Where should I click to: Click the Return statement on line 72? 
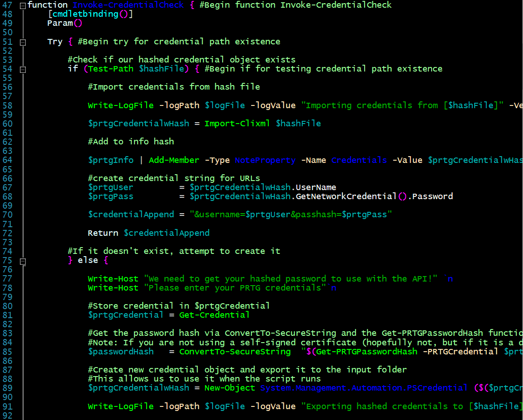click(103, 233)
